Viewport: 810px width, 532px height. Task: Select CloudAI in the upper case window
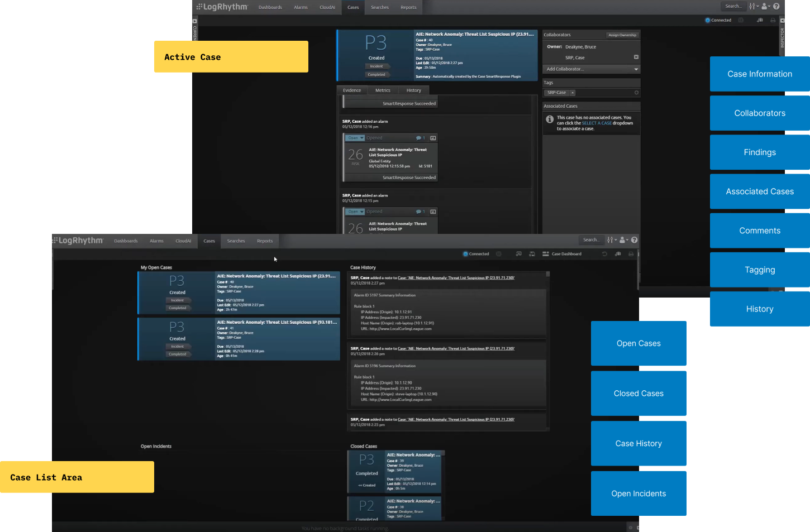(327, 7)
